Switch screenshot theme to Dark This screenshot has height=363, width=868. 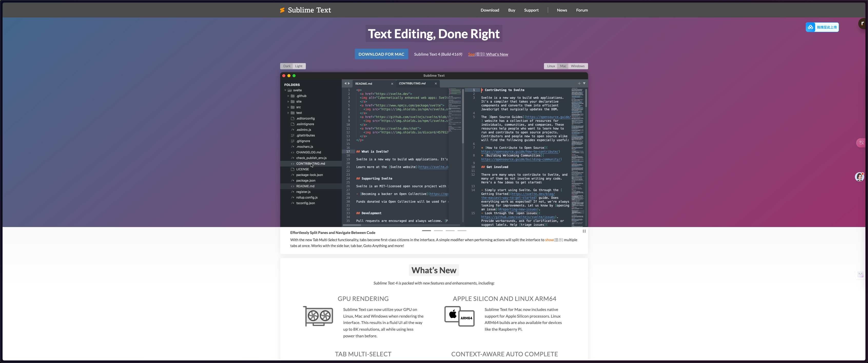287,66
